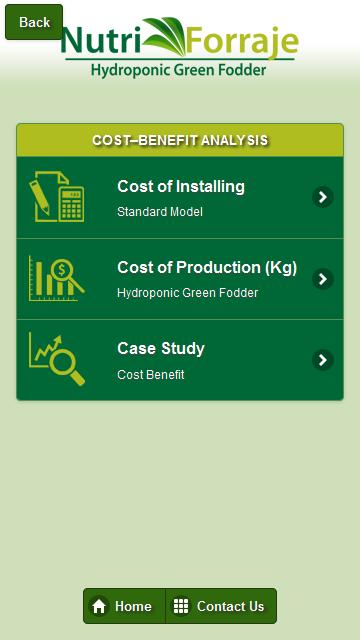Expand Cost of Installing via its chevron
Screen dimensions: 360x640
click(323, 197)
